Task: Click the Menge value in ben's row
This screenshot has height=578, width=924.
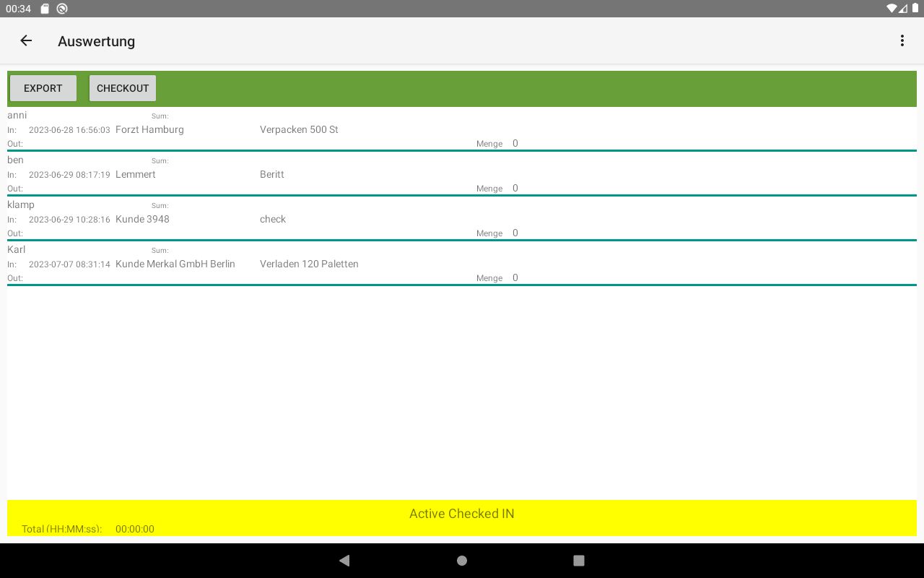Action: point(515,188)
